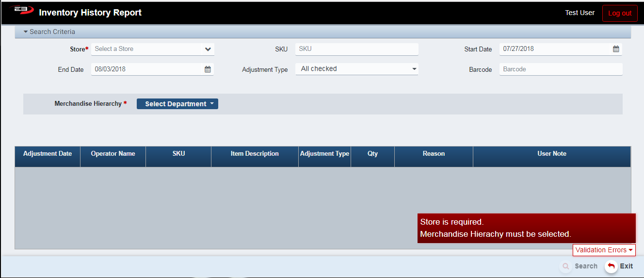
Task: Click the Test User name
Action: tap(580, 13)
